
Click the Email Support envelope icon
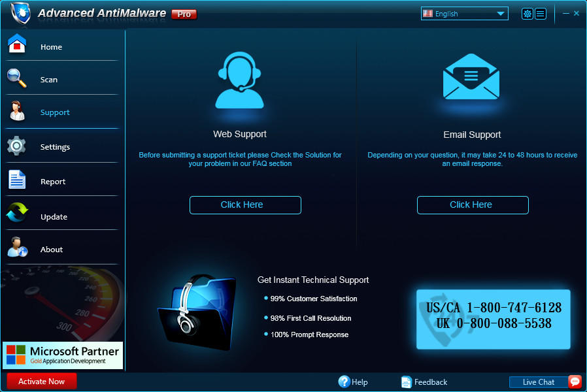tap(471, 76)
